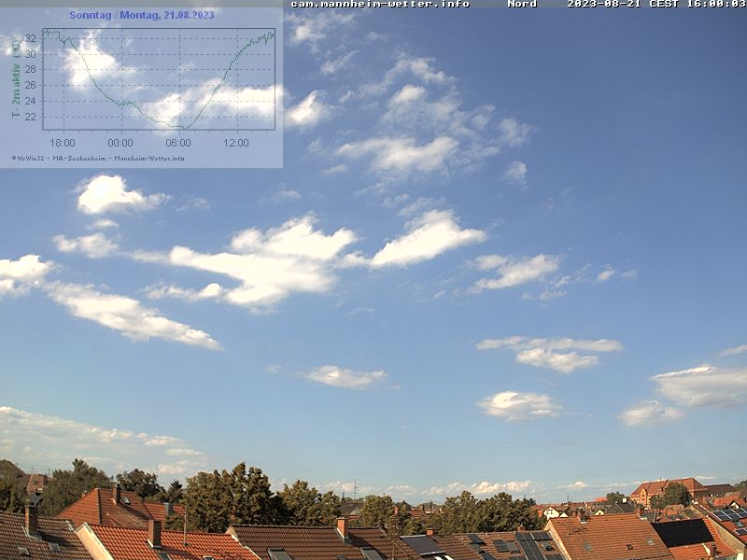Select the 06:00 time axis label
The image size is (747, 560).
177,143
